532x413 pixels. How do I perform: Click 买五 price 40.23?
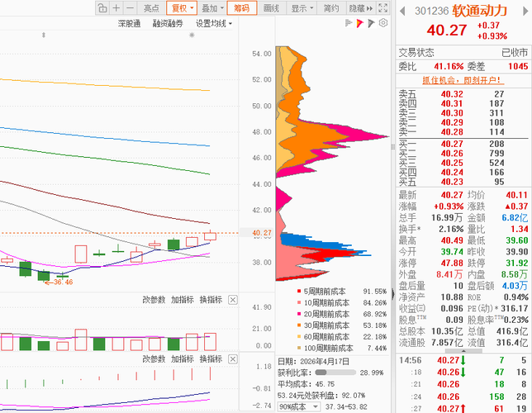point(452,182)
